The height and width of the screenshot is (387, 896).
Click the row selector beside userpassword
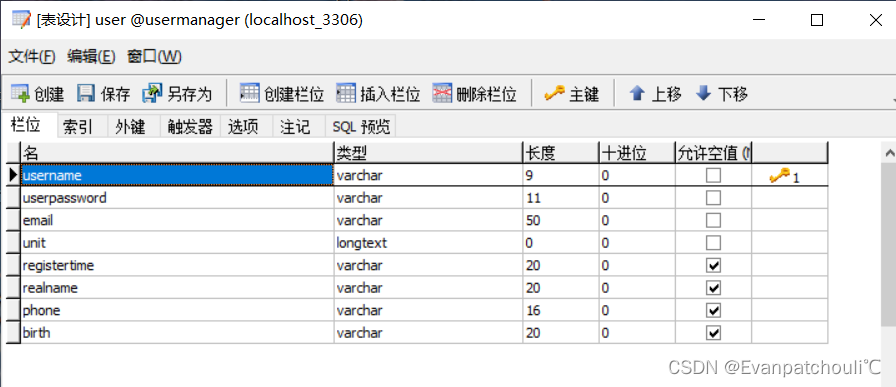tap(13, 198)
